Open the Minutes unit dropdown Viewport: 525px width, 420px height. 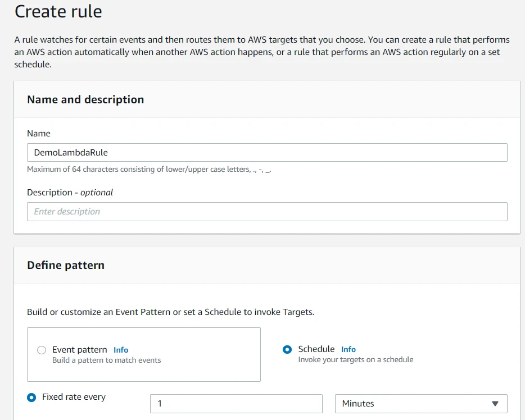point(420,404)
